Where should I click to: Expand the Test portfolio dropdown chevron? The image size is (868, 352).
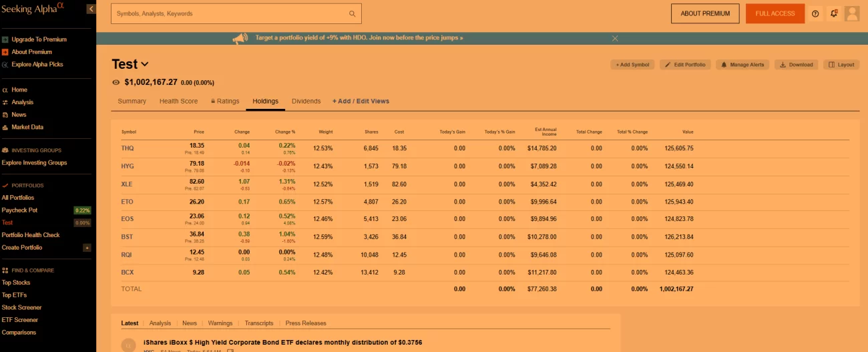pyautogui.click(x=145, y=64)
